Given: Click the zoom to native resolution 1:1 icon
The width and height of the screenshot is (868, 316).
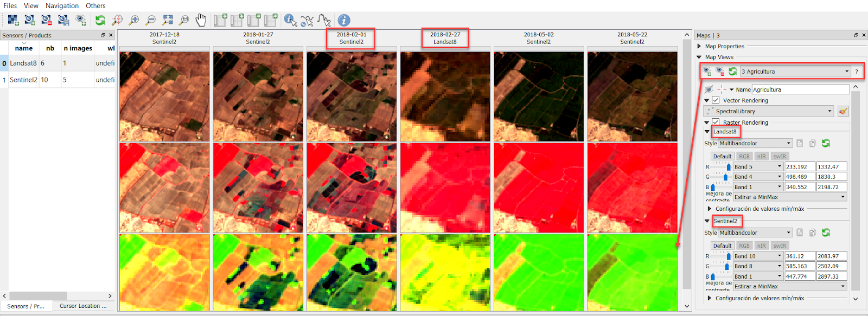Looking at the screenshot, I should (x=184, y=20).
